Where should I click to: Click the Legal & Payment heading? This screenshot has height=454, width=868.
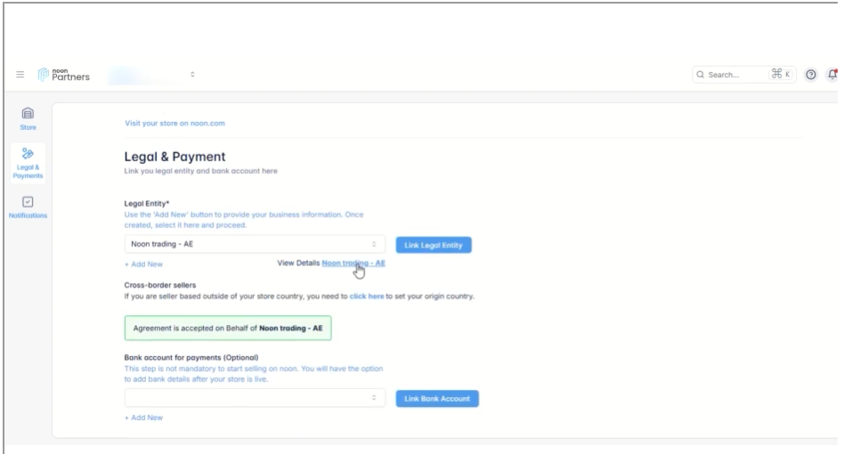174,157
